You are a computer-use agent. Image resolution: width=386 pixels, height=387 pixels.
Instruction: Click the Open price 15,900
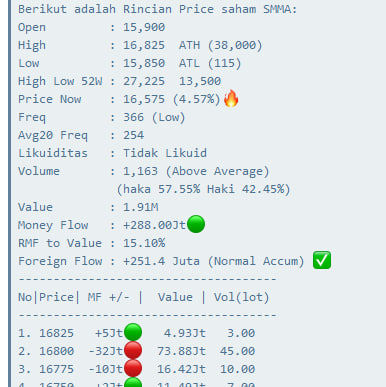click(144, 27)
